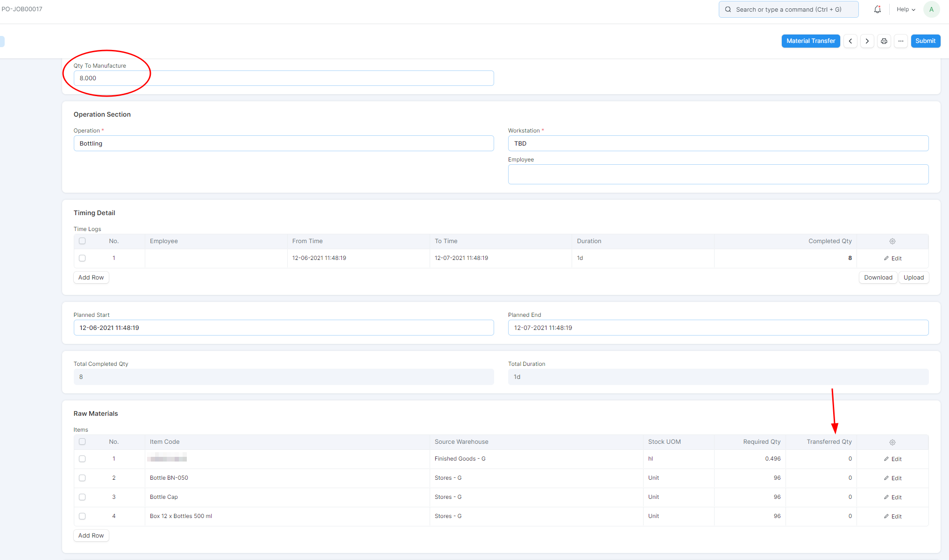This screenshot has width=949, height=560.
Task: Expand the Help dropdown menu
Action: [906, 9]
